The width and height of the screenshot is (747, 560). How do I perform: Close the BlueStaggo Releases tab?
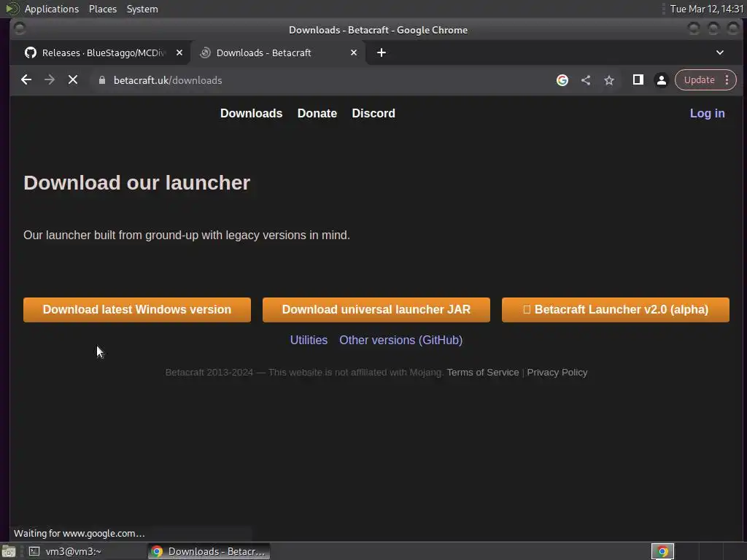(179, 52)
